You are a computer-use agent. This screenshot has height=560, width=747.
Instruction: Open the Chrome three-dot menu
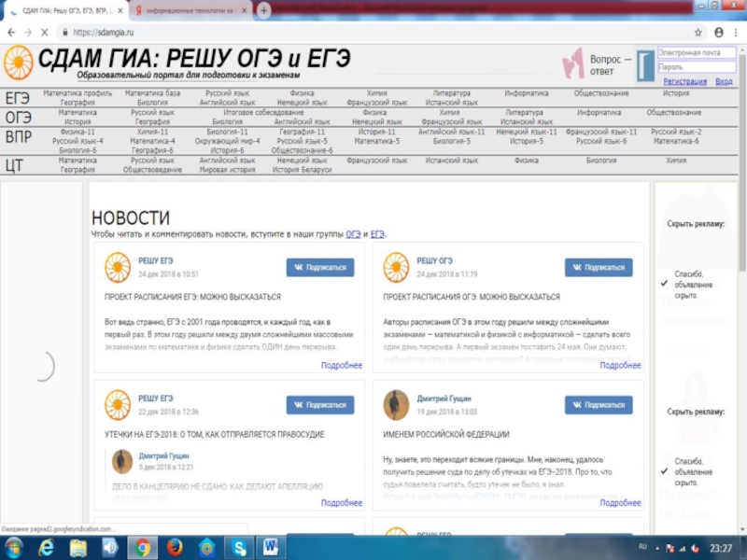(736, 33)
